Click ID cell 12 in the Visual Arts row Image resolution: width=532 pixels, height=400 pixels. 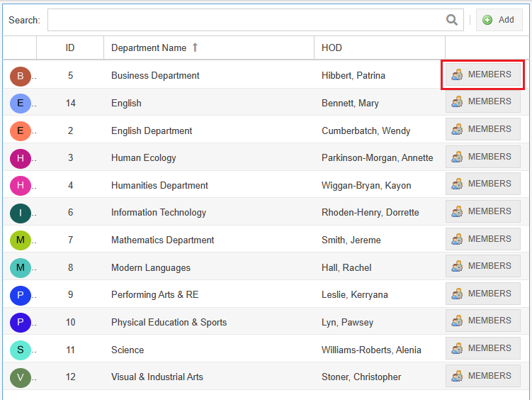(x=70, y=377)
